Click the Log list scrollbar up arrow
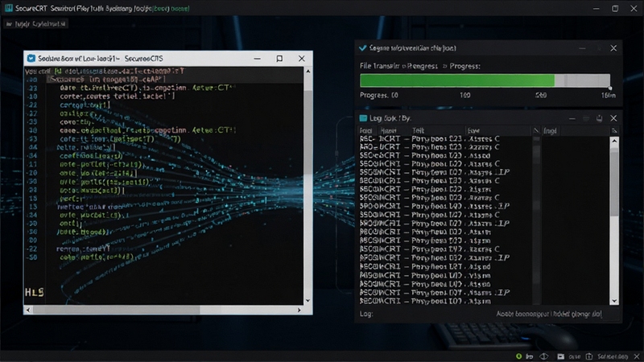Viewport: 644px width, 362px height. click(x=614, y=141)
